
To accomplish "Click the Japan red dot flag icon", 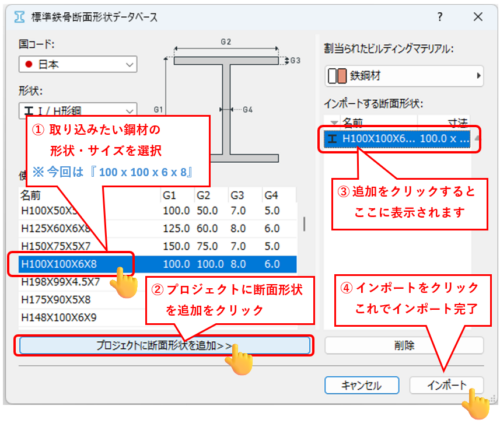I will (29, 64).
